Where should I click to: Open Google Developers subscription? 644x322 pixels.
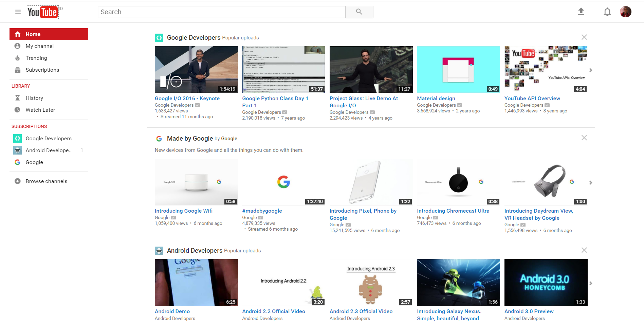[49, 138]
